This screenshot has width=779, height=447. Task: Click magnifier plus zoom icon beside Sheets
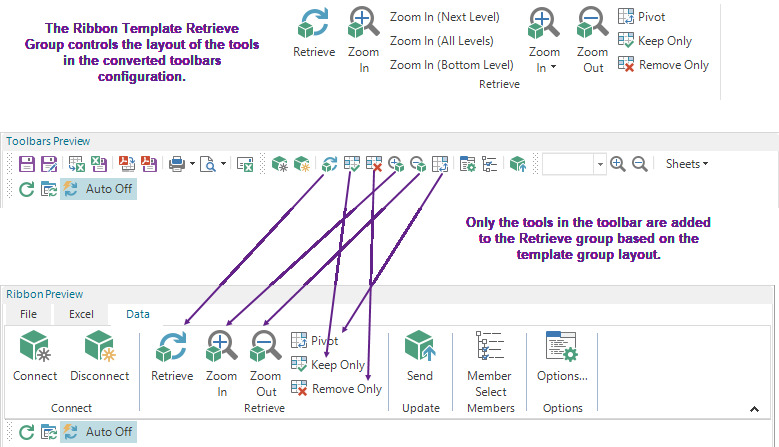point(618,164)
